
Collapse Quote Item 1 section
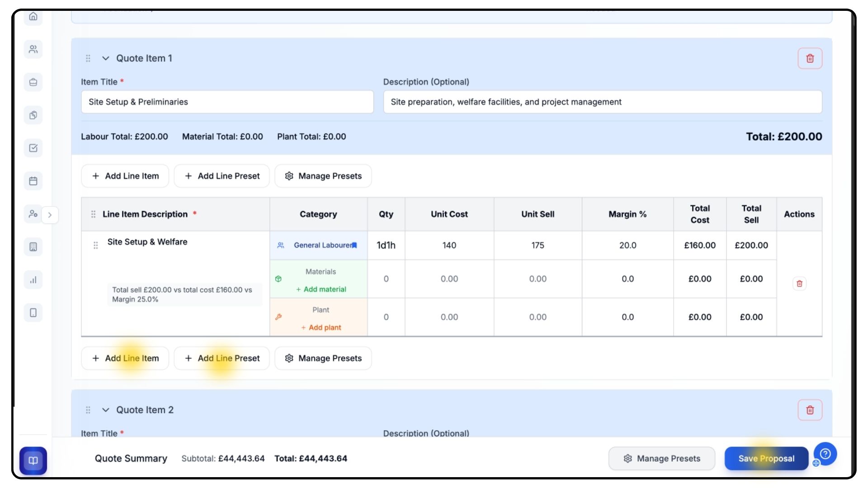(106, 58)
